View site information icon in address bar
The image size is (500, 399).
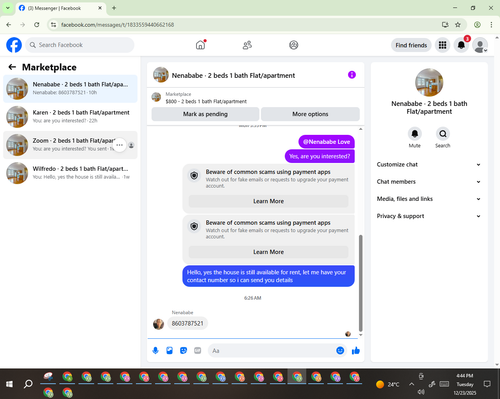(53, 25)
